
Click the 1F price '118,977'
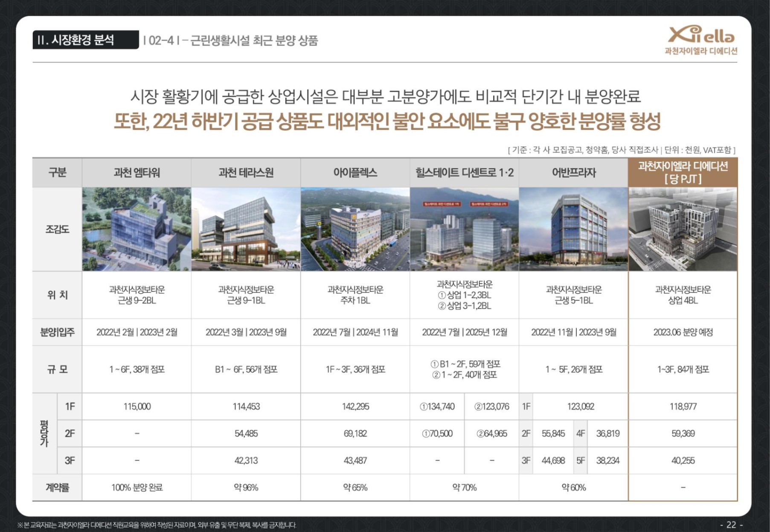pos(683,406)
